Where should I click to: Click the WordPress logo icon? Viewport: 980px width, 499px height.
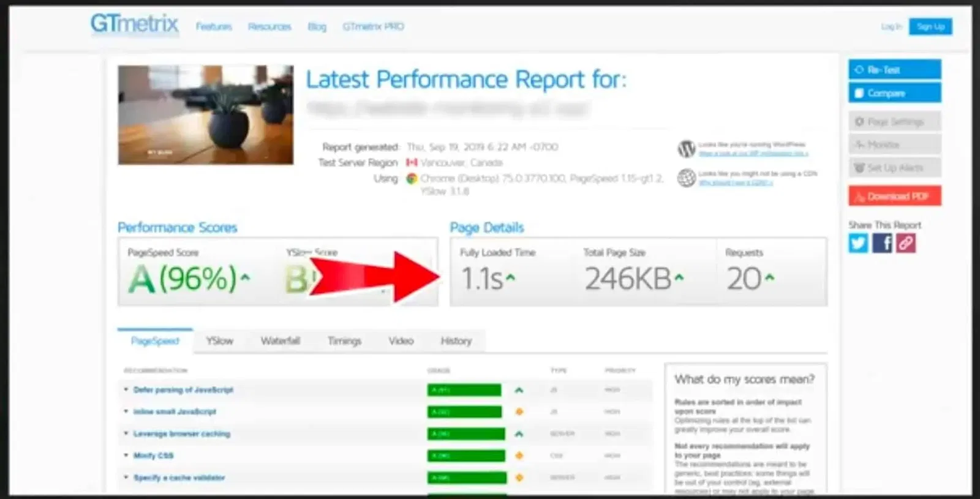coord(687,149)
